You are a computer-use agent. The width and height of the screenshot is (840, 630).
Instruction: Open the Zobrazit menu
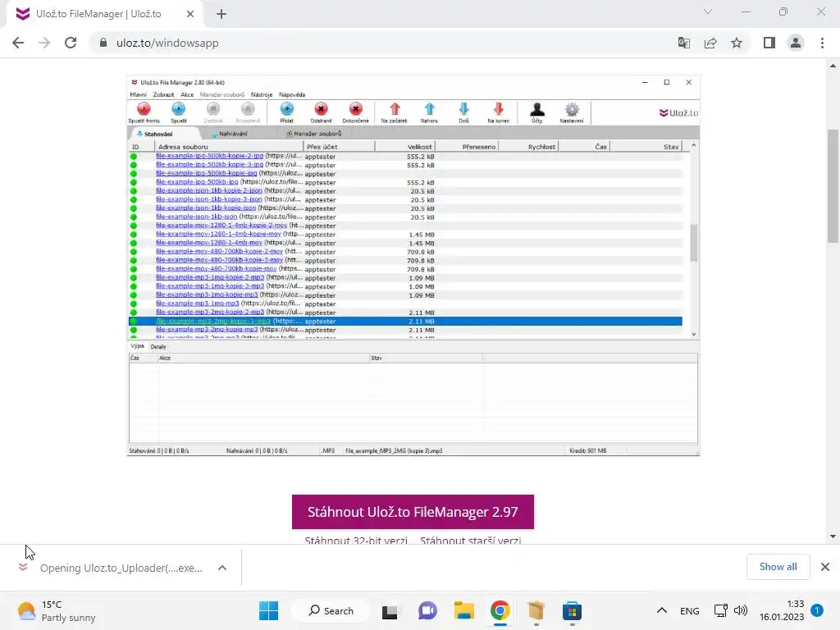tap(163, 95)
